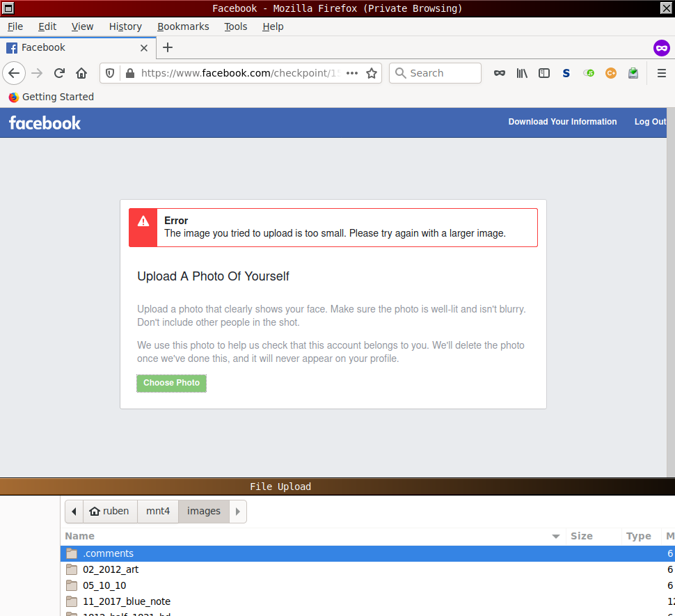Open the Help menu
Viewport: 675px width, 616px height.
[273, 26]
